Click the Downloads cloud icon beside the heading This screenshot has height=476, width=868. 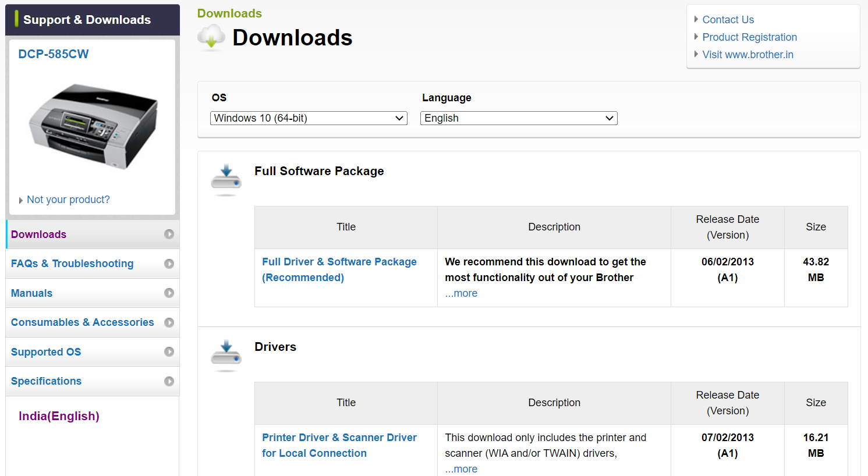pyautogui.click(x=211, y=38)
